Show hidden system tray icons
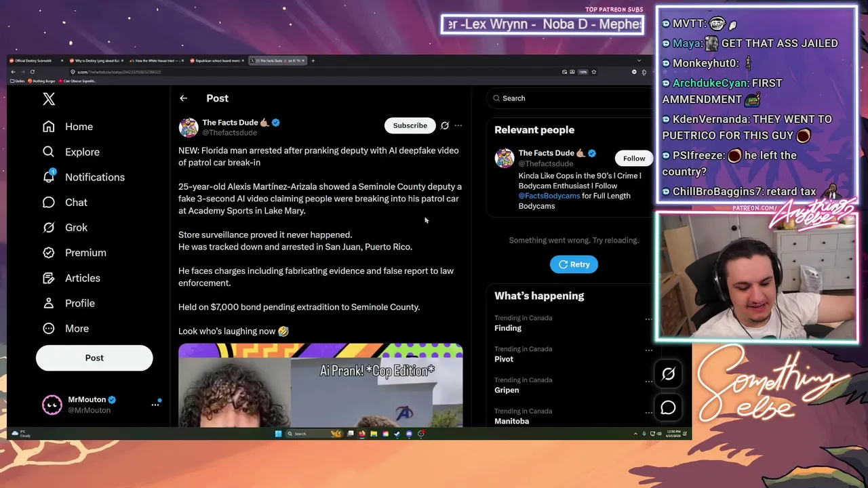The image size is (868, 488). pyautogui.click(x=635, y=434)
